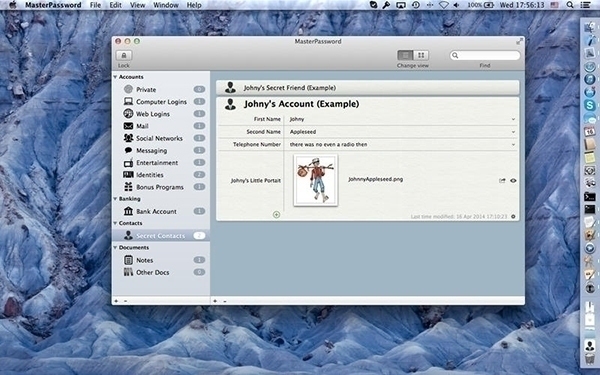600x375 pixels.
Task: Open the First Name field dropdown arrow
Action: pyautogui.click(x=513, y=119)
